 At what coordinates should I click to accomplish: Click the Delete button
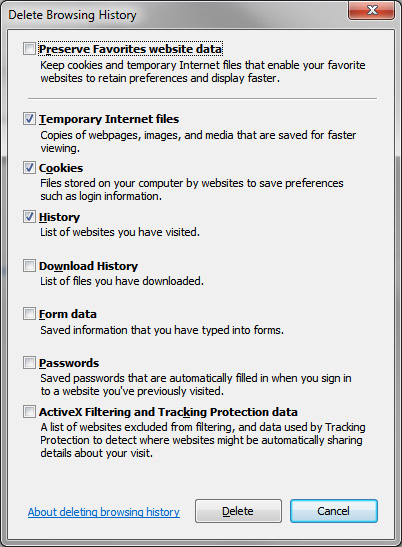tap(238, 511)
